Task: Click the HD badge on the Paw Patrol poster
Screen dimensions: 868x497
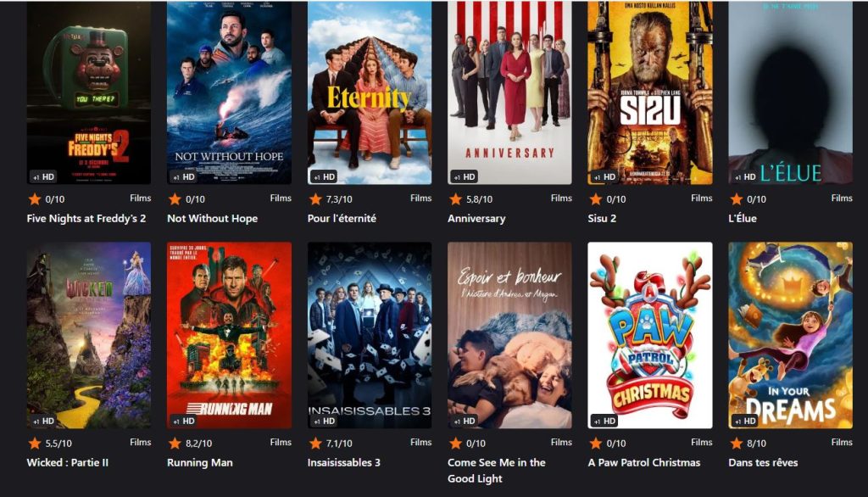Action: click(x=604, y=421)
